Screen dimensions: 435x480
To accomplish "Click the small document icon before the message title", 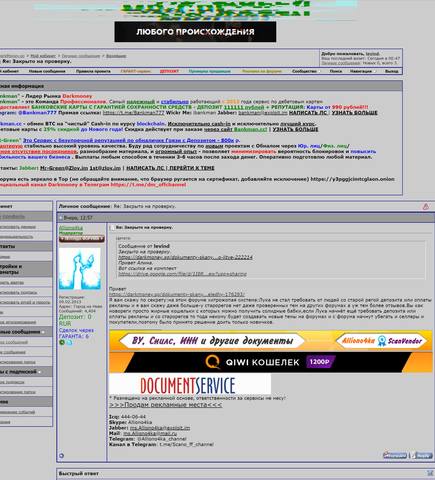I will [112, 228].
